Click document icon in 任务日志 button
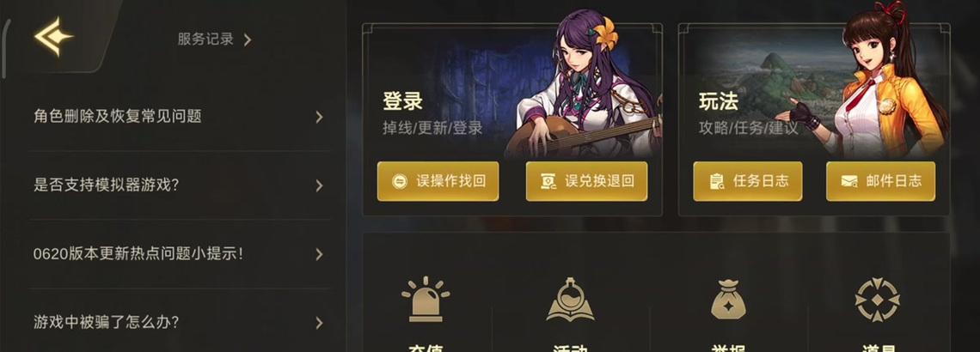 click(x=716, y=182)
